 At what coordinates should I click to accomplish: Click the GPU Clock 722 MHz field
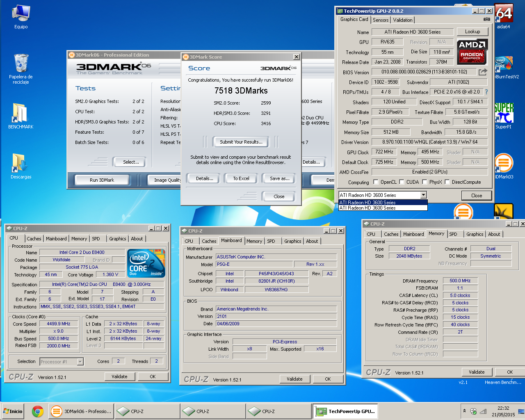[x=385, y=152]
